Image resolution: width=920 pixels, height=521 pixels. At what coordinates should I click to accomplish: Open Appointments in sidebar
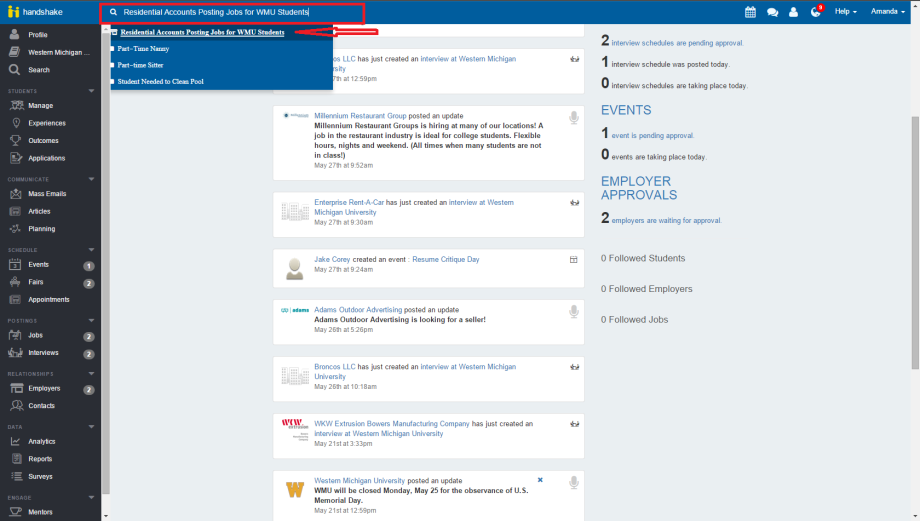point(49,300)
